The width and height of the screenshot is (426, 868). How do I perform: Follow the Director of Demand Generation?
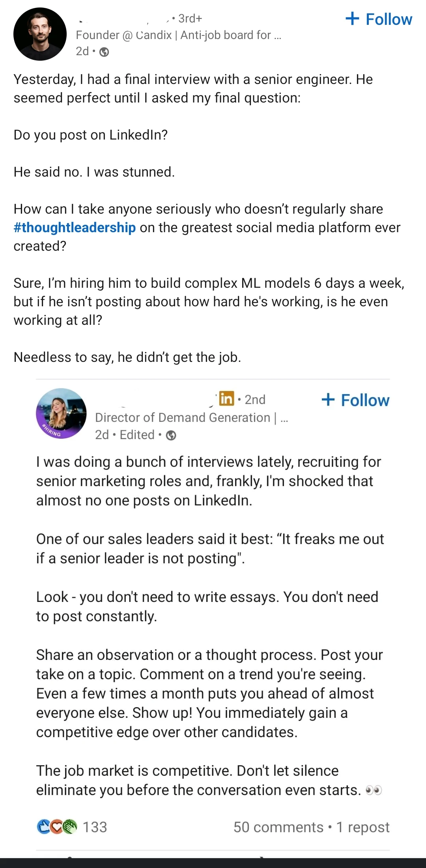[x=356, y=400]
